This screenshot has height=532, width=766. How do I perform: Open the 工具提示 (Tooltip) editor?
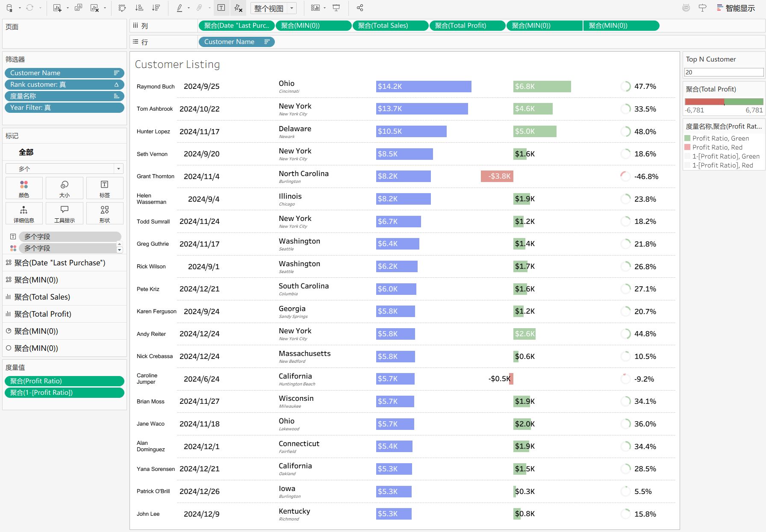[64, 213]
